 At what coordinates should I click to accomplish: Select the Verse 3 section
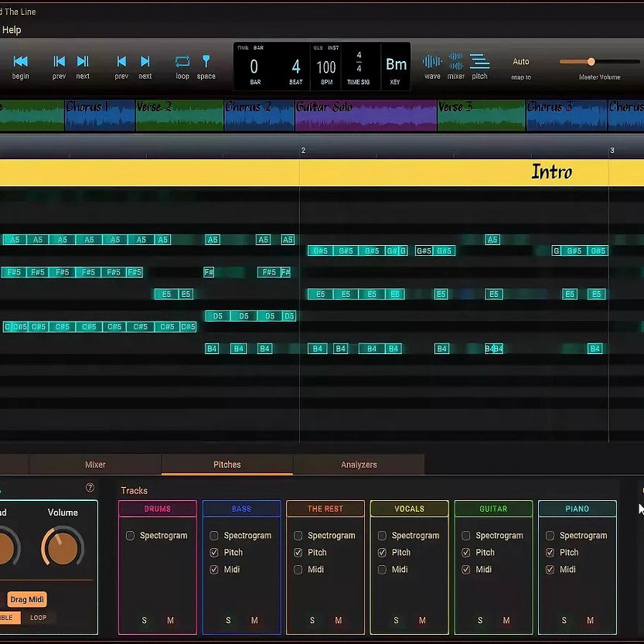coord(482,115)
